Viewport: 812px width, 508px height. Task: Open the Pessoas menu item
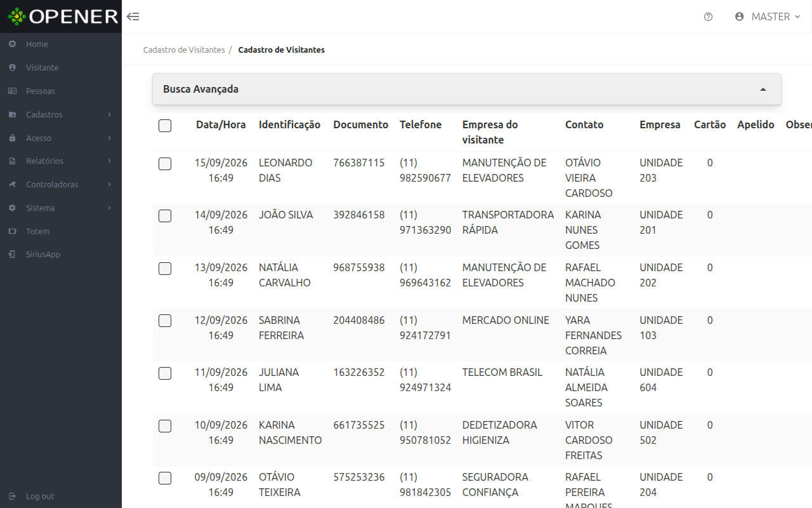[61, 91]
